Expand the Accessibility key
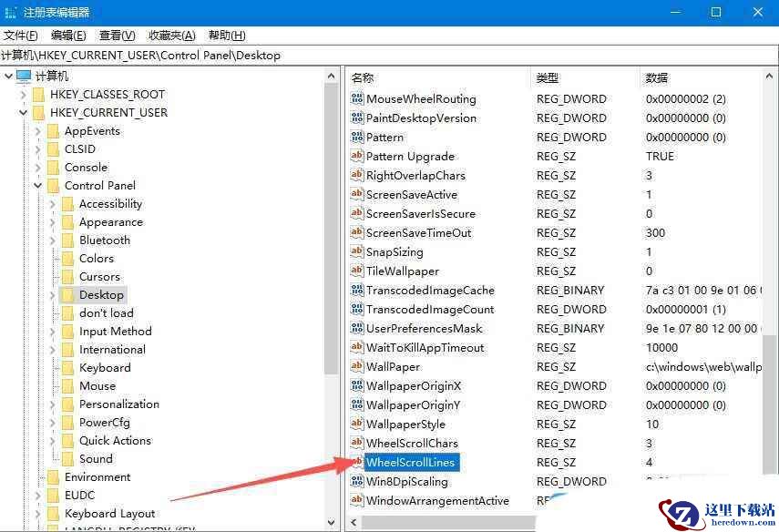The height and width of the screenshot is (532, 779). click(53, 204)
